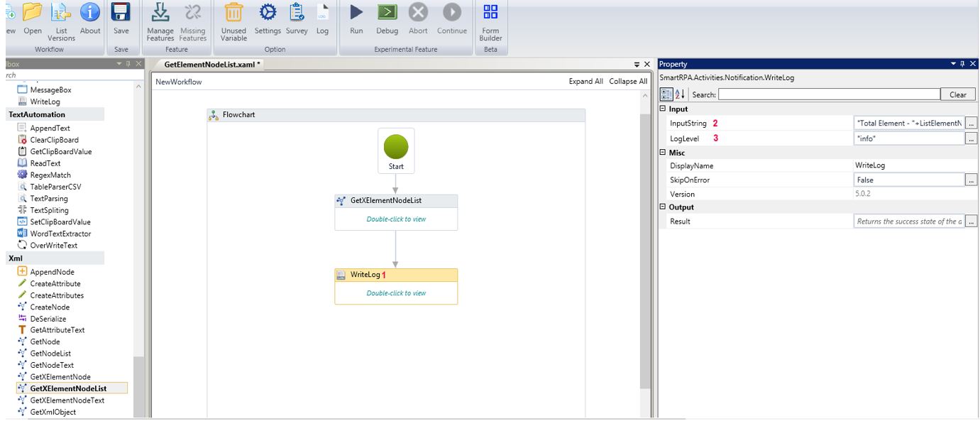
Task: Open the Form Builder beta tool
Action: coord(490,13)
